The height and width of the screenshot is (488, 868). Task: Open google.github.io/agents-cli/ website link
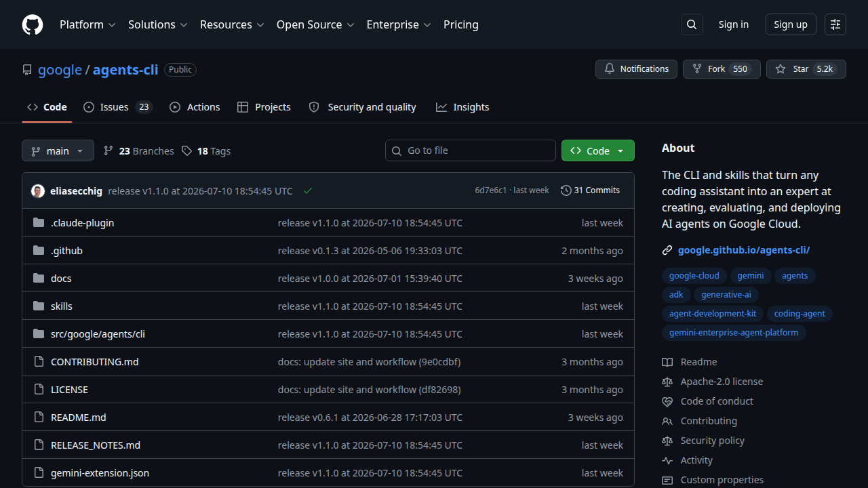click(744, 250)
